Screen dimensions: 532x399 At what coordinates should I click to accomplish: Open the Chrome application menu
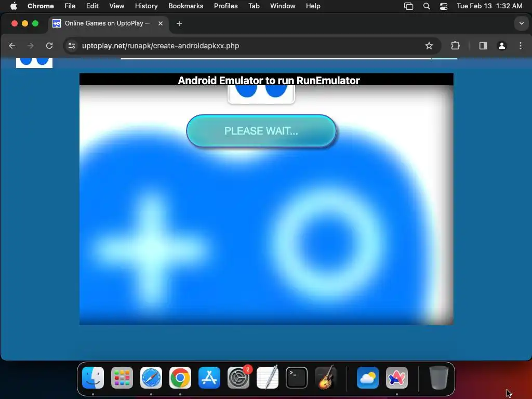coord(41,6)
